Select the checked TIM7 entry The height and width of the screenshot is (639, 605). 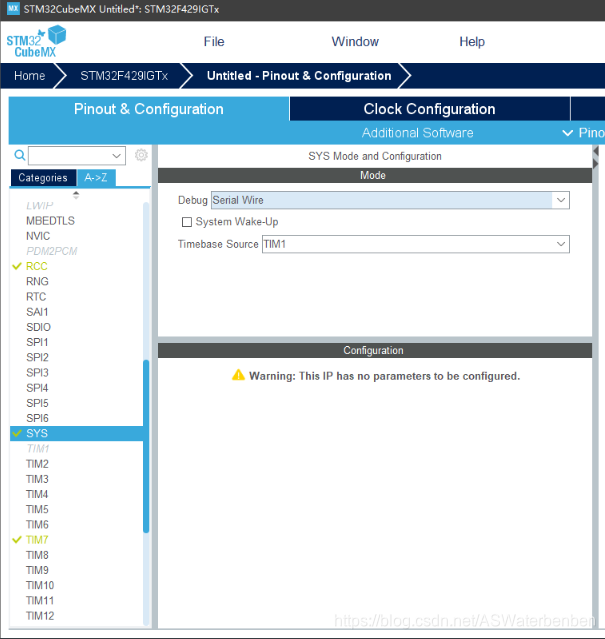37,540
